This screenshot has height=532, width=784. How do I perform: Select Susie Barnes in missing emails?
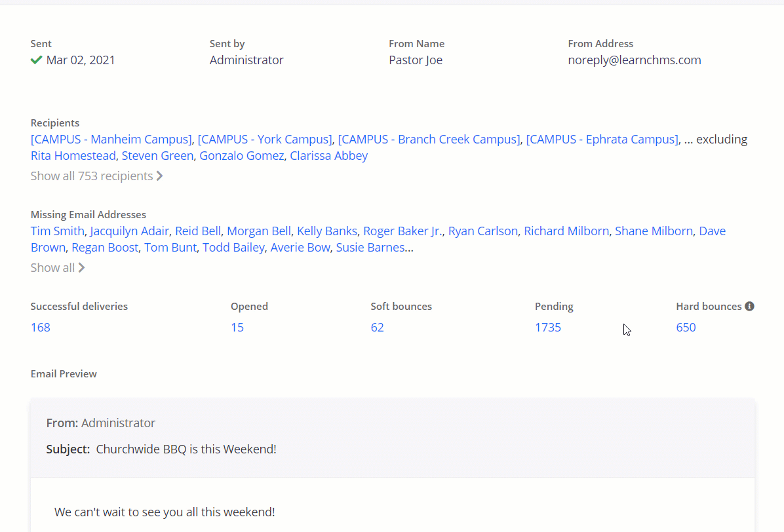(370, 248)
